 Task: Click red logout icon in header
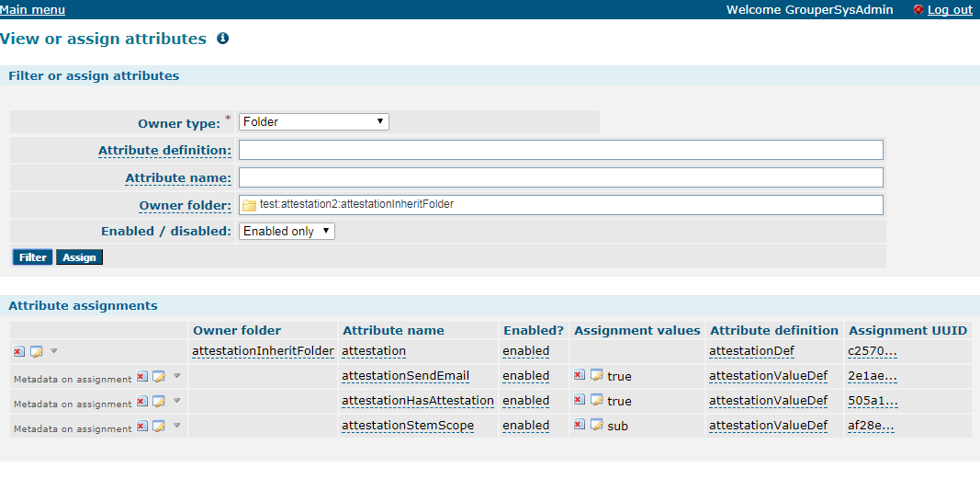tap(918, 9)
